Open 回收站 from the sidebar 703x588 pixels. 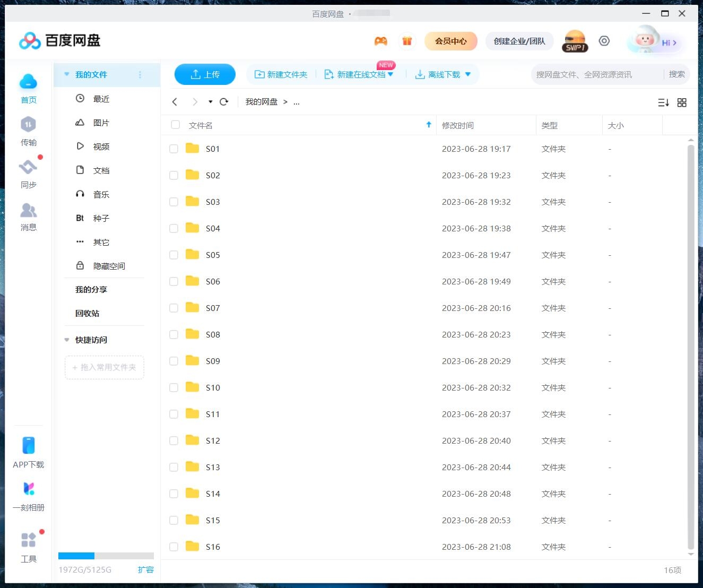(87, 313)
